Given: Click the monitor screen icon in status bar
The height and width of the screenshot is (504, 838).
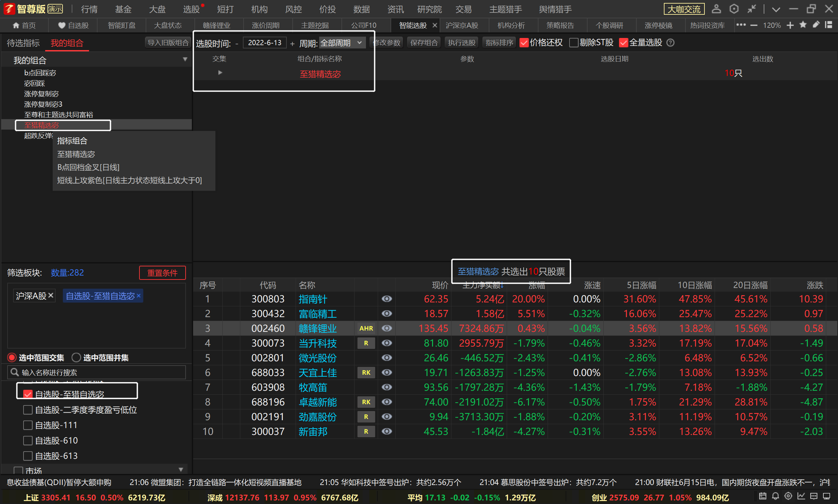Looking at the screenshot, I should click(827, 496).
